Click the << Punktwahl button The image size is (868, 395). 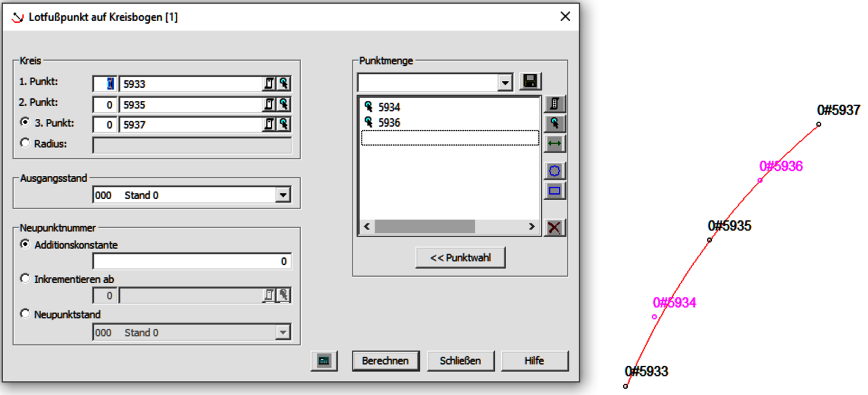pos(460,258)
